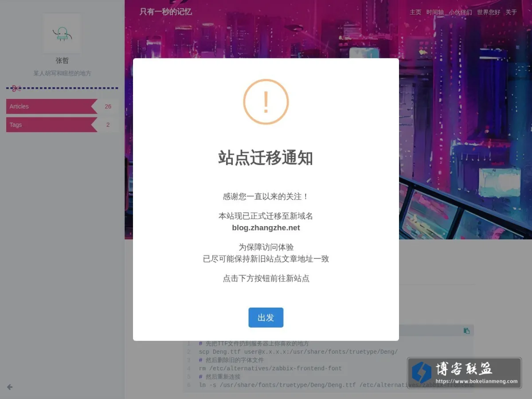The width and height of the screenshot is (532, 399).
Task: Click the author name 张哲
Action: (62, 61)
